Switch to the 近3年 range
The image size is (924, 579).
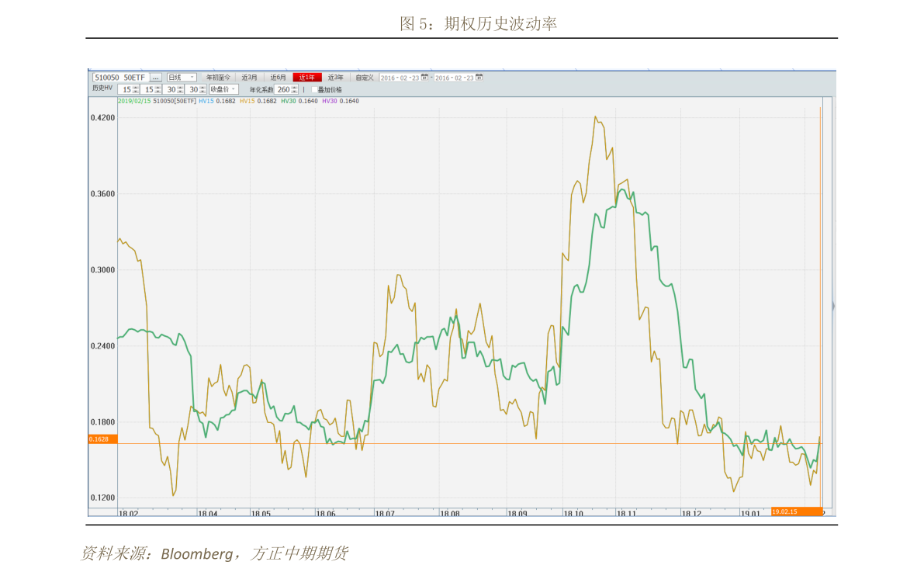(x=335, y=78)
